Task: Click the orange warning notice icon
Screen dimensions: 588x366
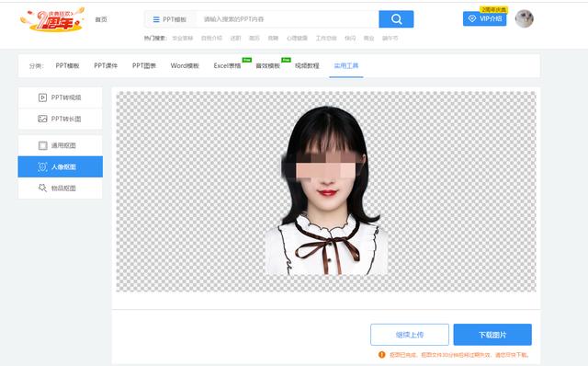Action: click(382, 354)
